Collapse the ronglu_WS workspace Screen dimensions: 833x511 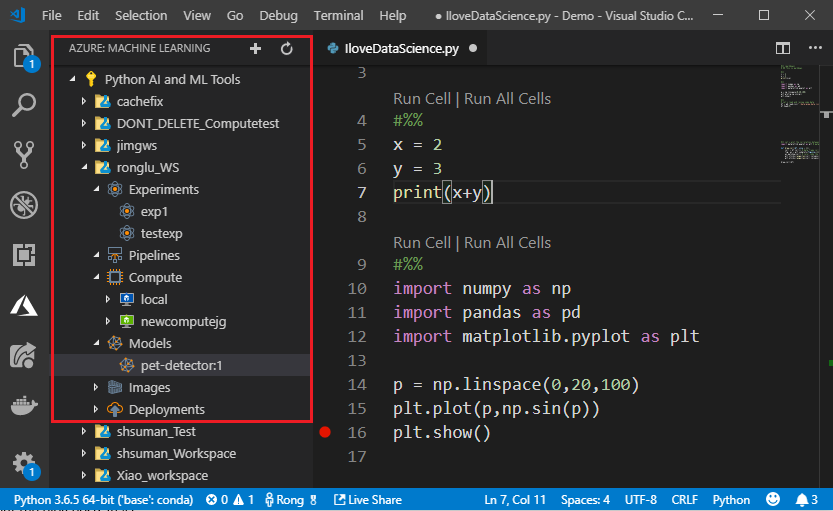click(x=84, y=167)
